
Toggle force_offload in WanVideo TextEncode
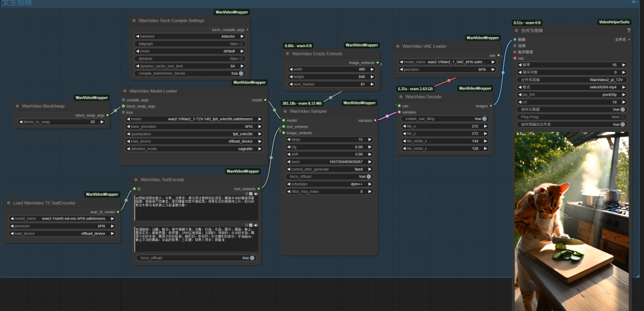point(252,258)
